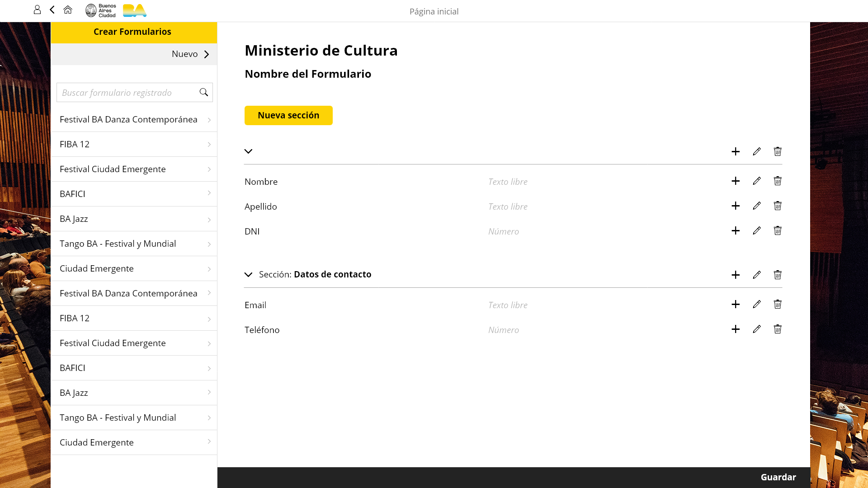This screenshot has height=488, width=868.
Task: Delete the Nombre field
Action: (x=778, y=181)
